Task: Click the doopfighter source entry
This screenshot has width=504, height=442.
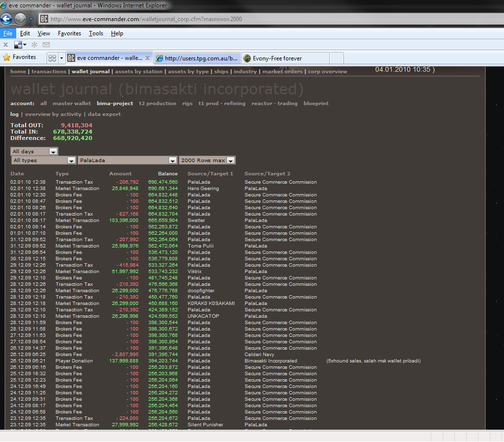Action: (x=201, y=291)
